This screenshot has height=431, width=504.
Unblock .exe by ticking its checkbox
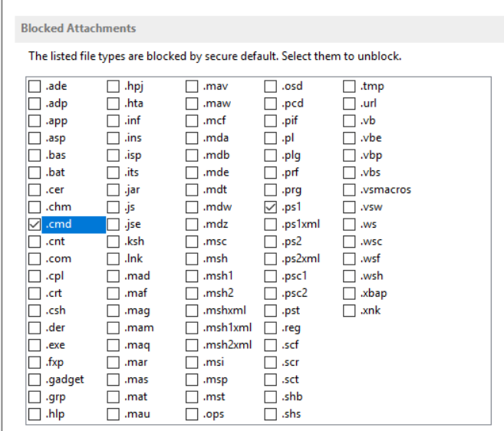click(35, 345)
